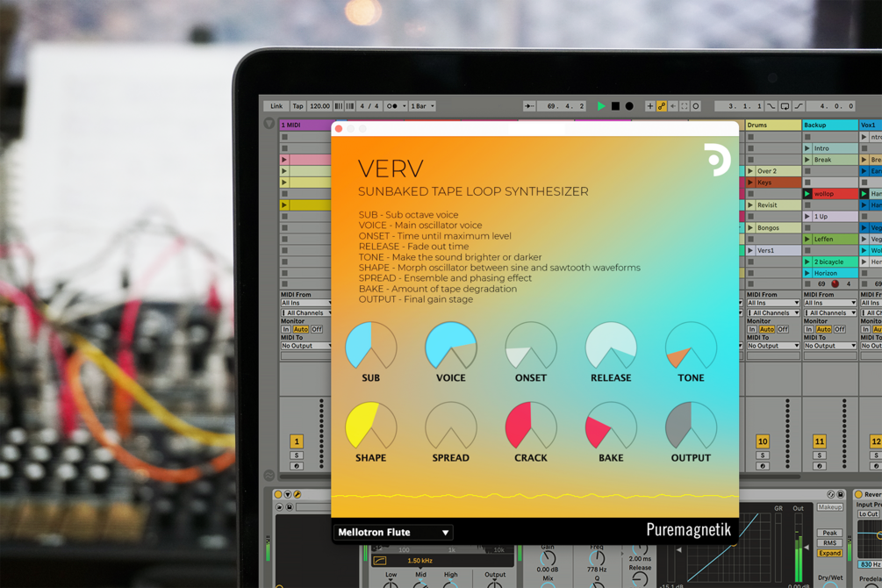The height and width of the screenshot is (588, 882).
Task: Toggle track 10 activator button
Action: coord(763,441)
